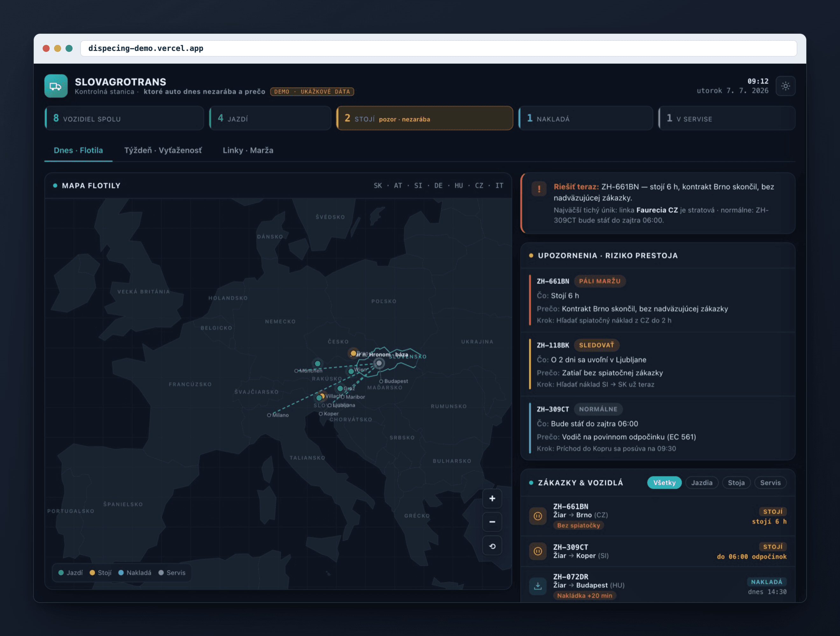The height and width of the screenshot is (636, 840).
Task: Filter orders by Jazdia
Action: (701, 483)
